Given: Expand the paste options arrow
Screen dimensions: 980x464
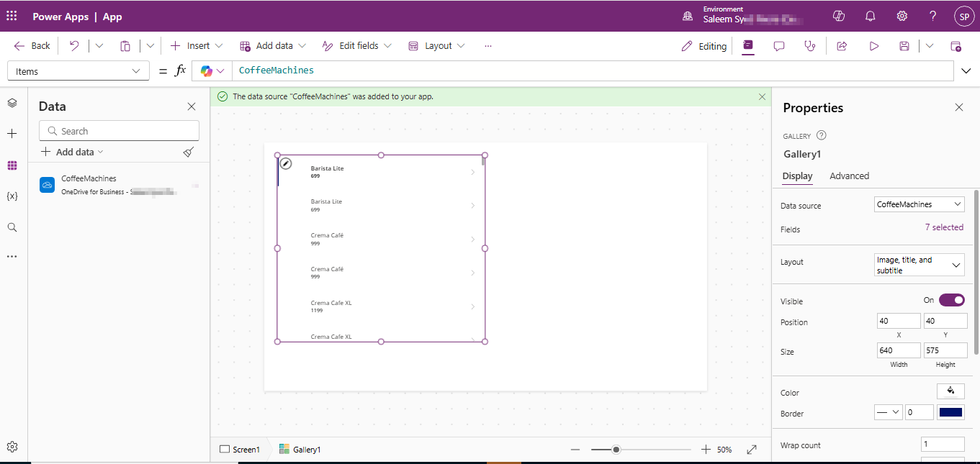Looking at the screenshot, I should click(150, 45).
